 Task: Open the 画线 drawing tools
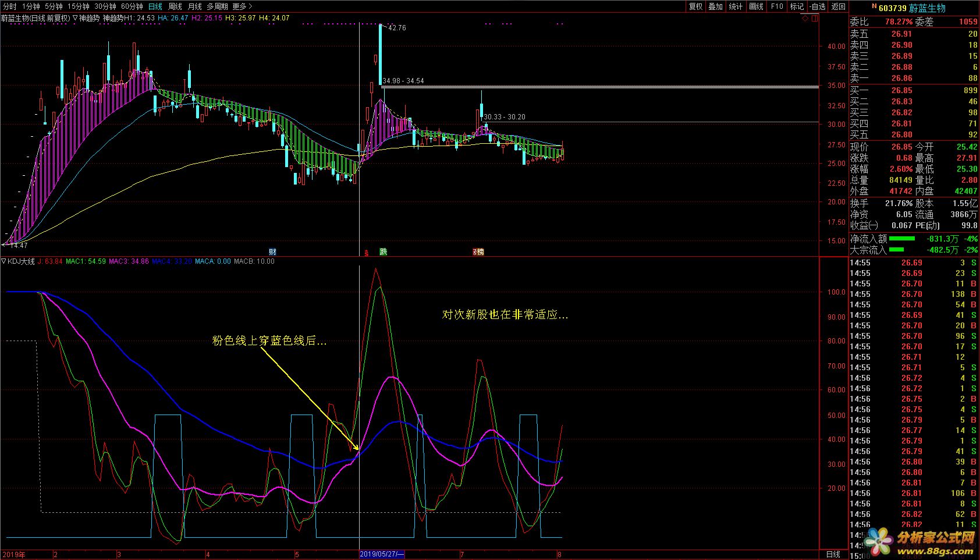(757, 6)
